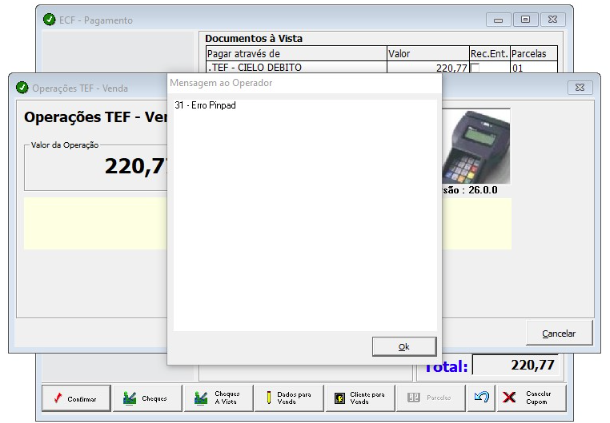Click the Parcelas button
Image resolution: width=610 pixels, height=423 pixels.
point(431,398)
